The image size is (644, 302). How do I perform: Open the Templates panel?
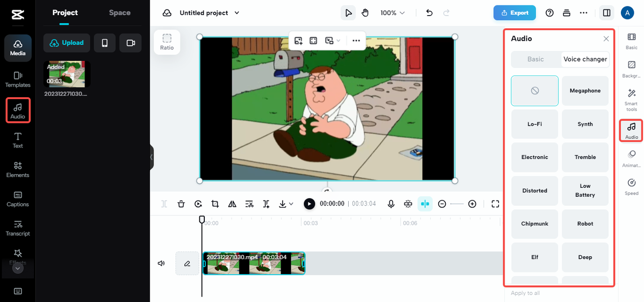[x=18, y=80]
